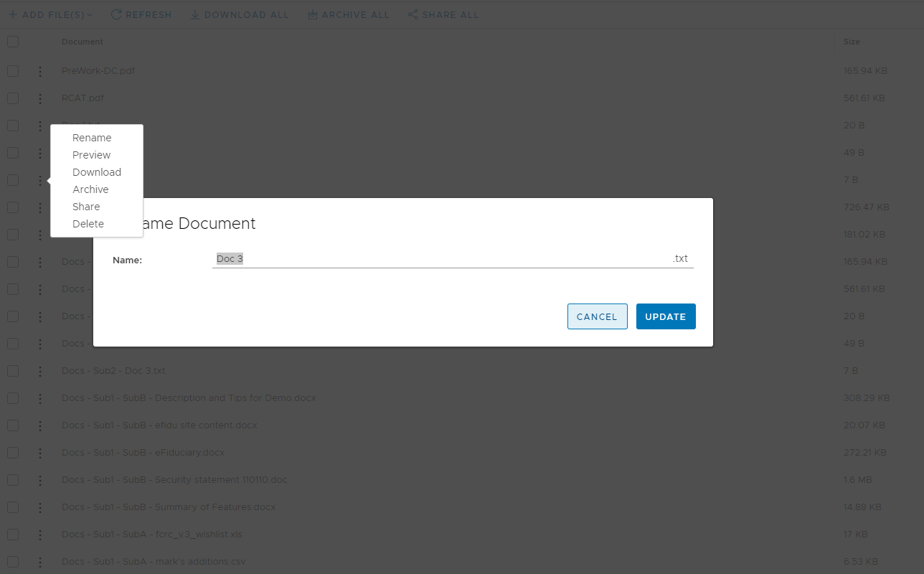Open the kebab menu for Docs - Sub2 - Doc 3.txt
Image resolution: width=924 pixels, height=574 pixels.
39,371
